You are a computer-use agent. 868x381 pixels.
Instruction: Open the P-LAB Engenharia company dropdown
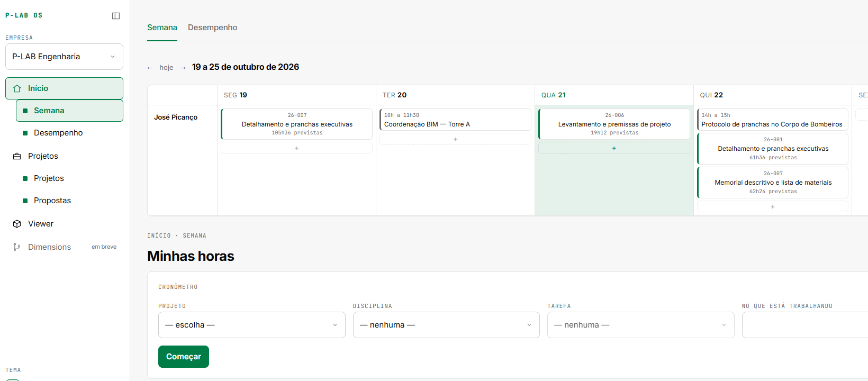pos(64,57)
